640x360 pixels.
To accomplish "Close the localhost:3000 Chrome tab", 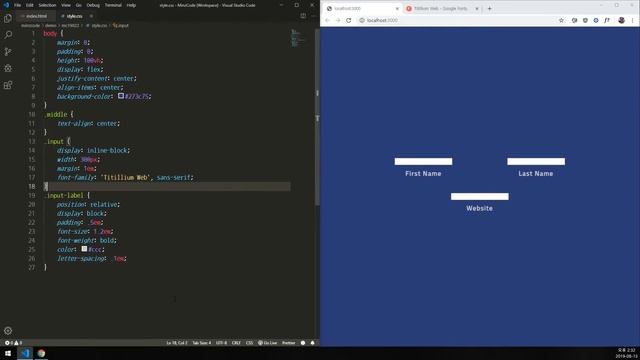I will point(397,9).
